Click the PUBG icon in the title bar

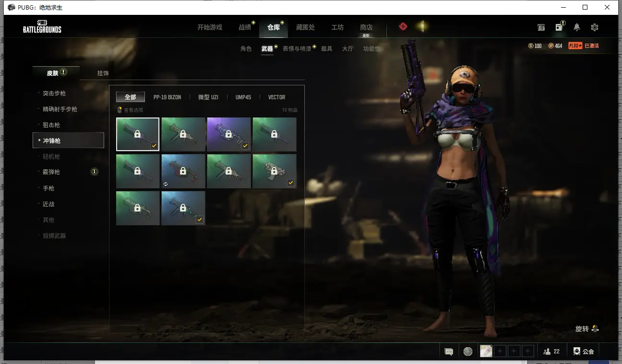click(12, 7)
